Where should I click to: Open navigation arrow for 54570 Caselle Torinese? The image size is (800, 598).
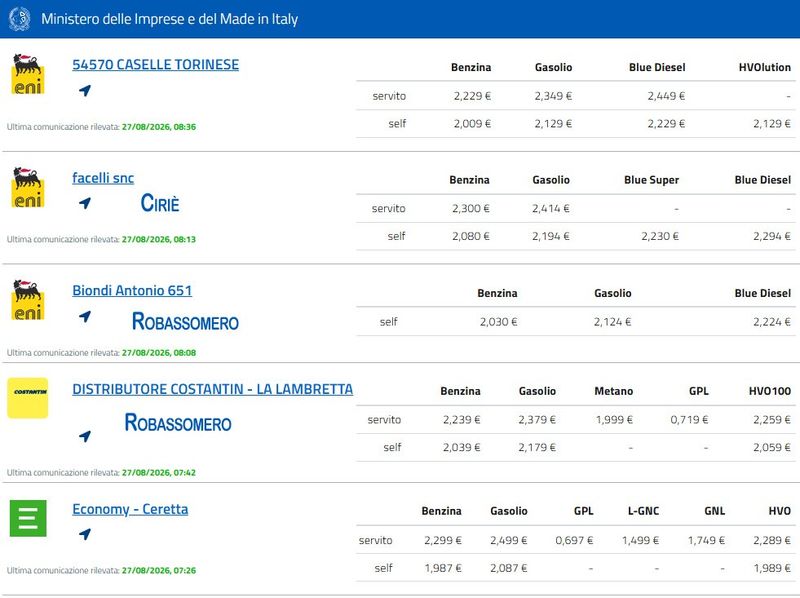[85, 90]
